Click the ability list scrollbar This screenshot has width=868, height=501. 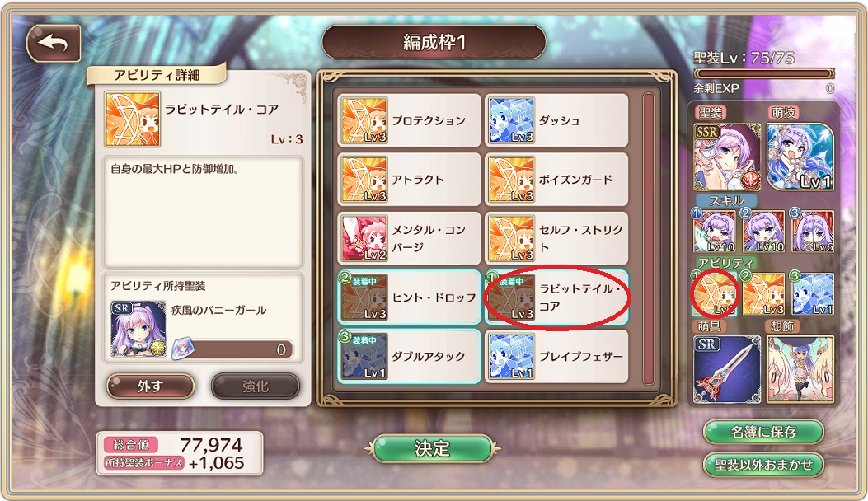pos(649,239)
